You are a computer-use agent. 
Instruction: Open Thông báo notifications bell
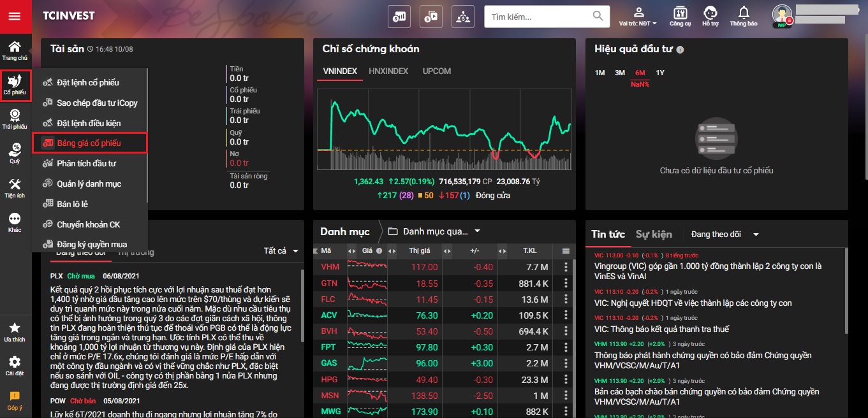tap(744, 17)
